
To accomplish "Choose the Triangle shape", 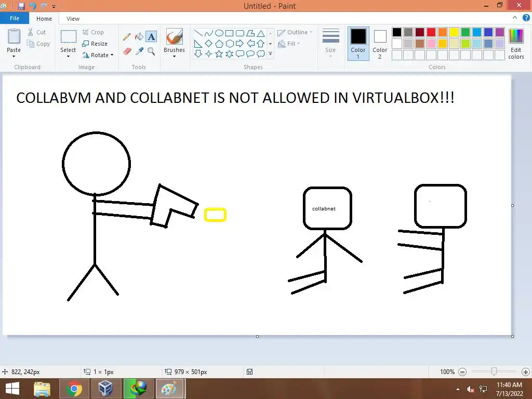I will point(261,33).
